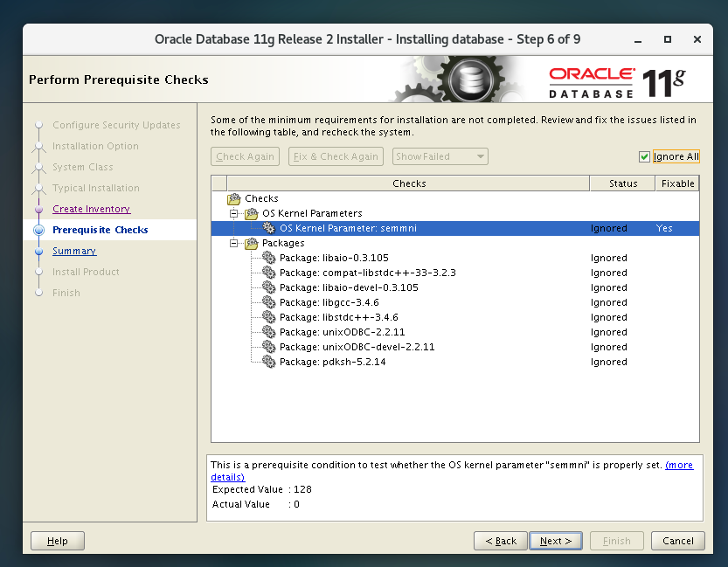Maximize the installer window
Viewport: 728px width, 567px height.
tap(667, 40)
